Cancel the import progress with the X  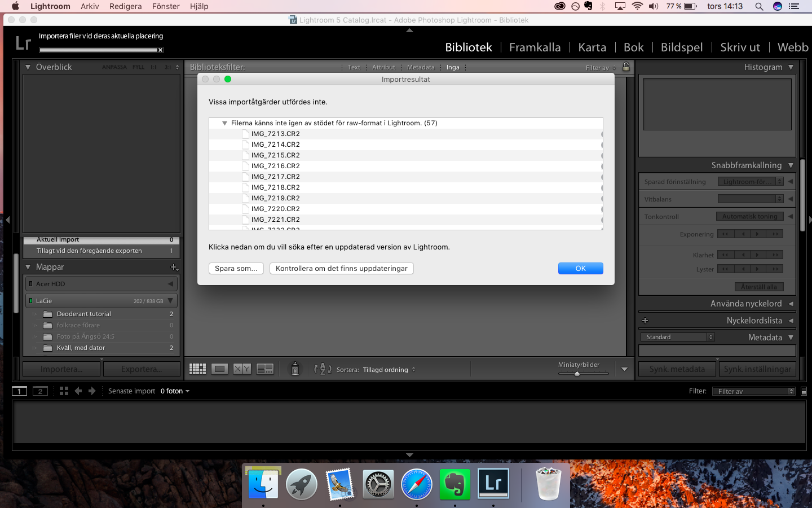(x=160, y=50)
